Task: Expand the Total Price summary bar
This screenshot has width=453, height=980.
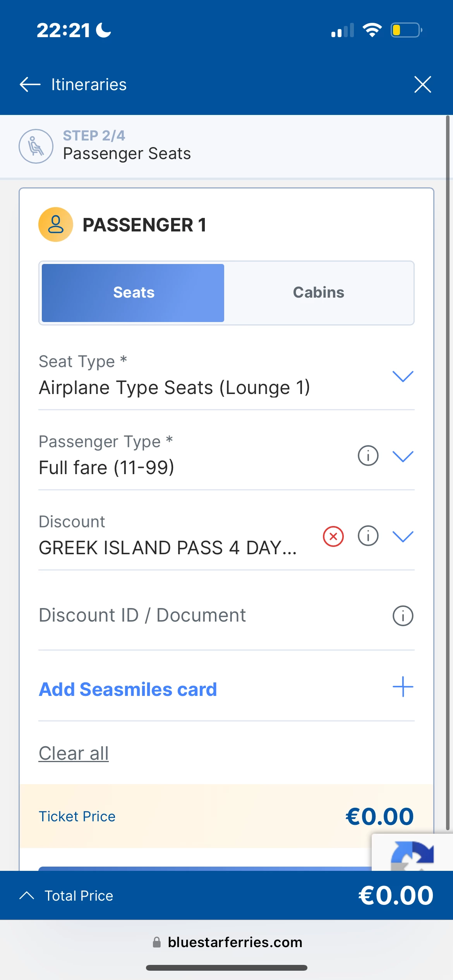Action: pos(27,895)
